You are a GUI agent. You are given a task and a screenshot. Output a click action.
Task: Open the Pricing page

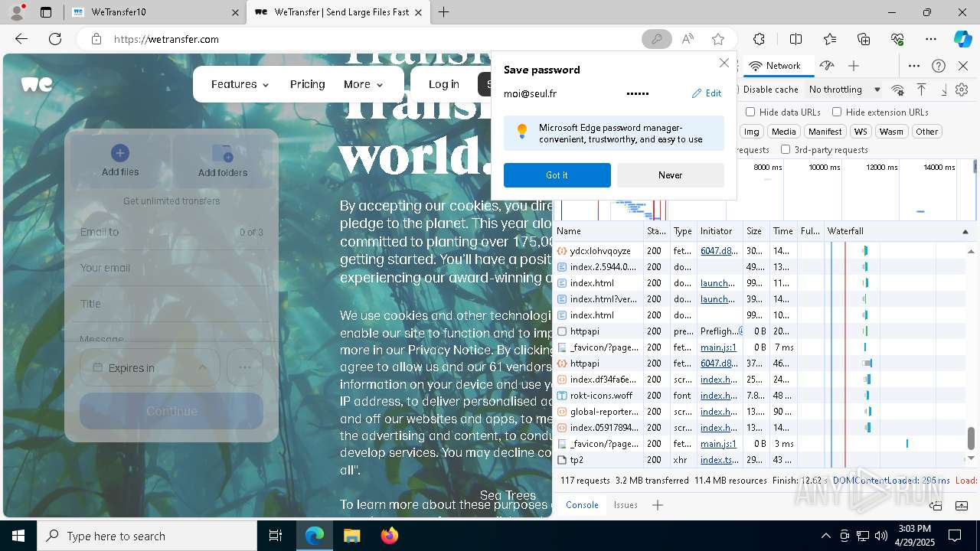[308, 84]
